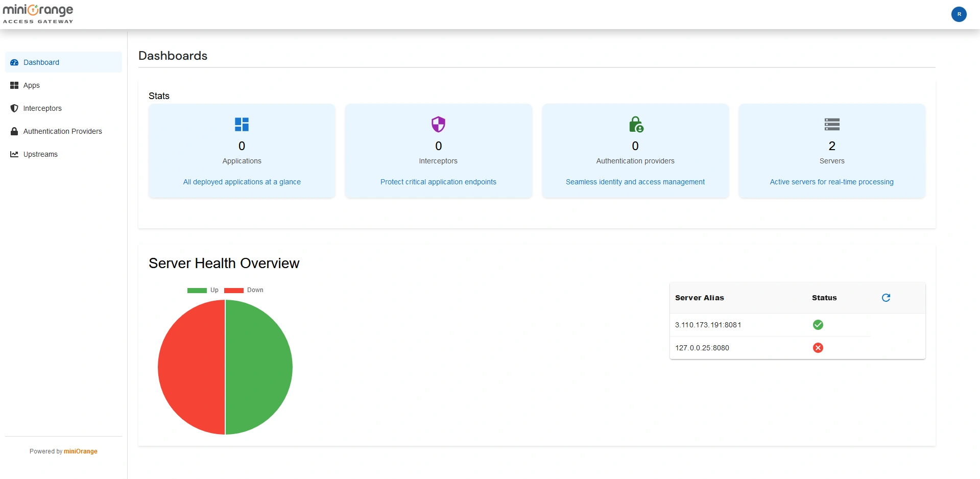This screenshot has height=479, width=980.
Task: Click the 'Authentication providers' card label
Action: tap(635, 161)
